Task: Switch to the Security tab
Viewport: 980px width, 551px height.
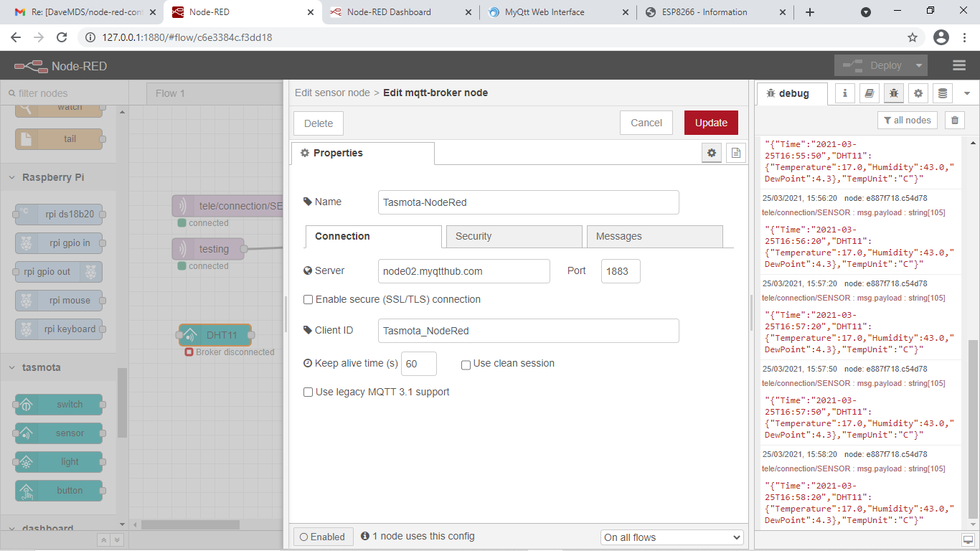Action: 514,236
